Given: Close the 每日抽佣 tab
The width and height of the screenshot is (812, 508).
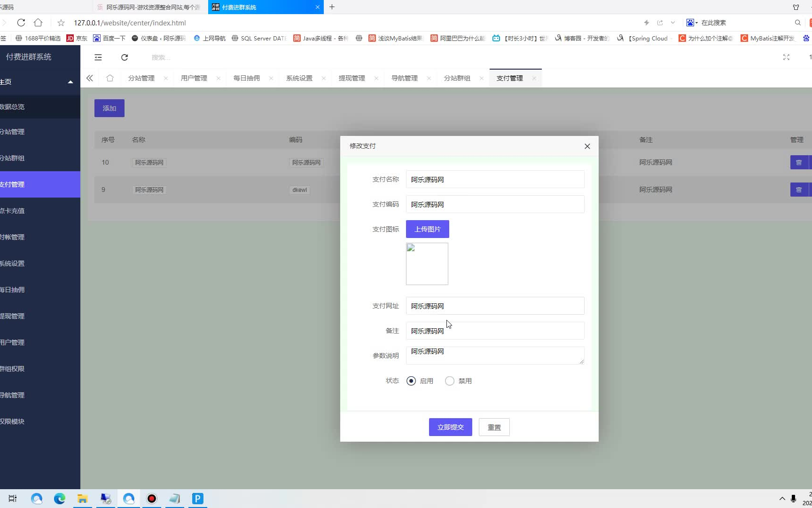Looking at the screenshot, I should pyautogui.click(x=271, y=79).
